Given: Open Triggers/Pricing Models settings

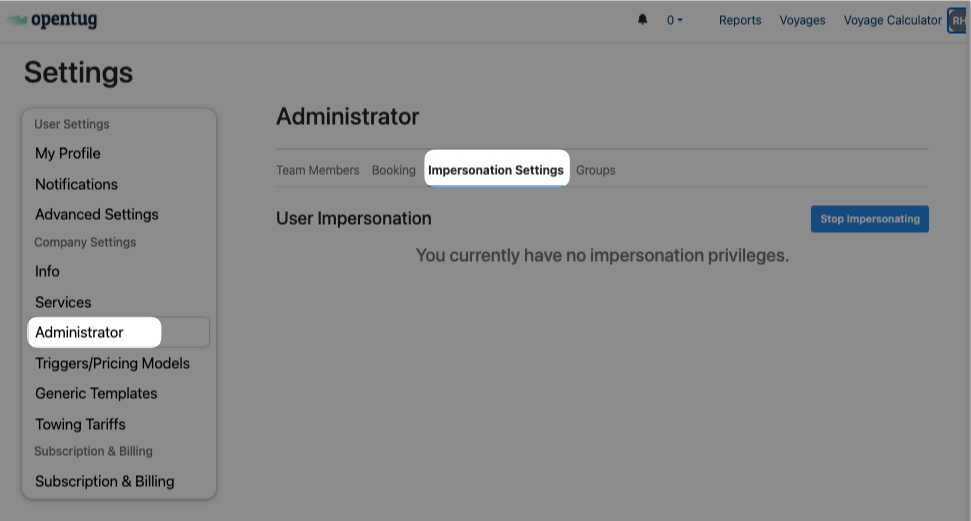Looking at the screenshot, I should tap(112, 363).
